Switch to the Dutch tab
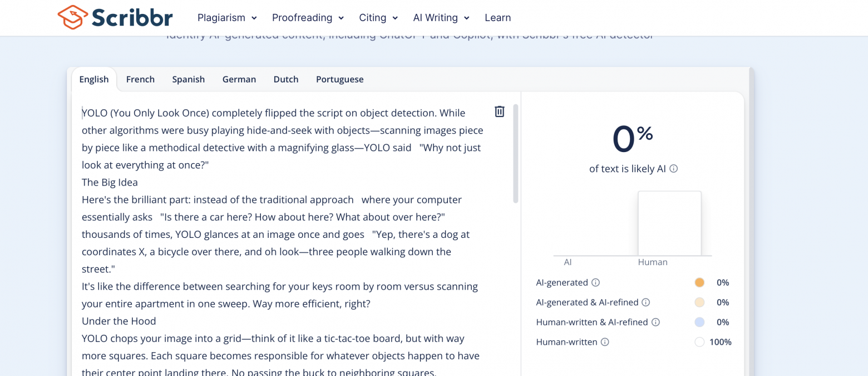 click(286, 79)
